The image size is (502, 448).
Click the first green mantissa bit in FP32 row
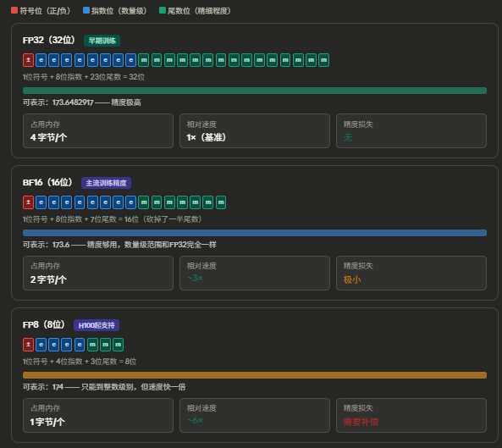click(144, 60)
